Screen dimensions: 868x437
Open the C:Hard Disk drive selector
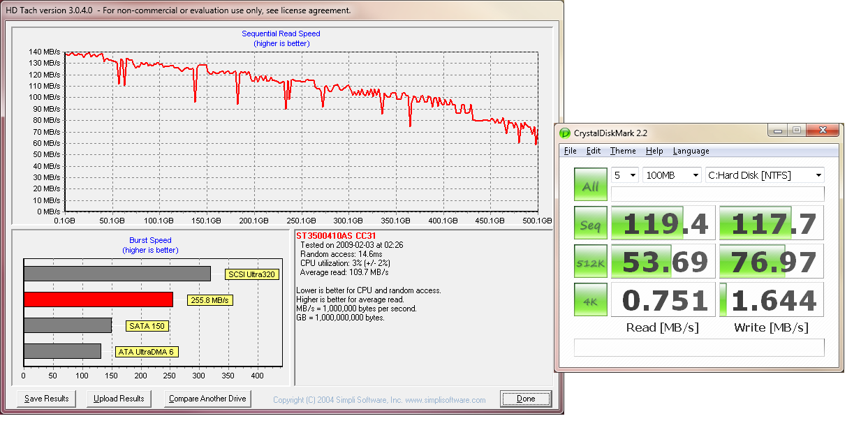click(764, 175)
